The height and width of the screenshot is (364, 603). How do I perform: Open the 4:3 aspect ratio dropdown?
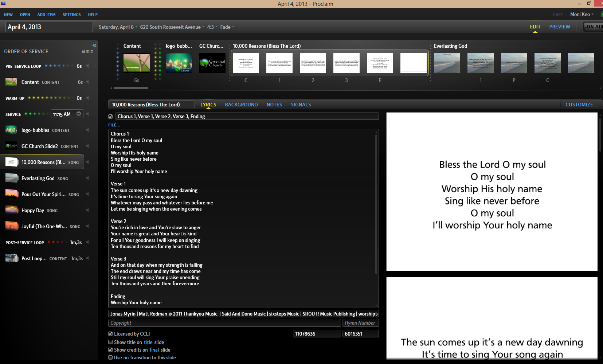click(212, 27)
